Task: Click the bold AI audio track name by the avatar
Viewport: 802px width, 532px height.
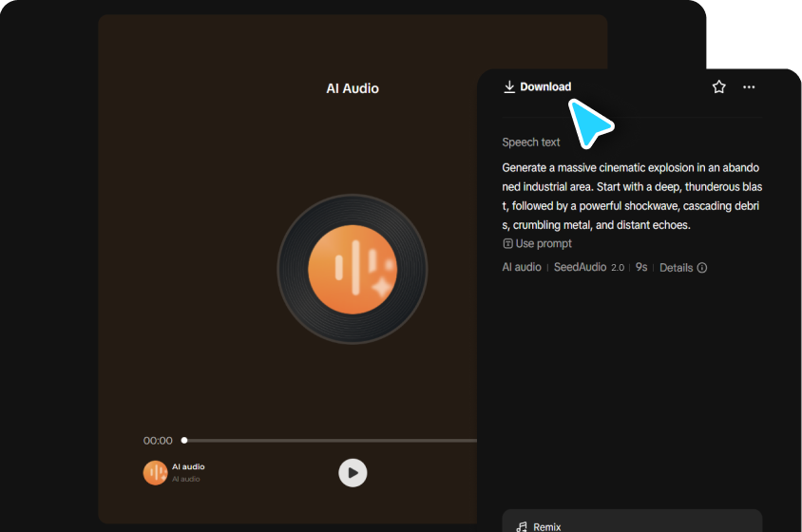Action: [x=188, y=466]
